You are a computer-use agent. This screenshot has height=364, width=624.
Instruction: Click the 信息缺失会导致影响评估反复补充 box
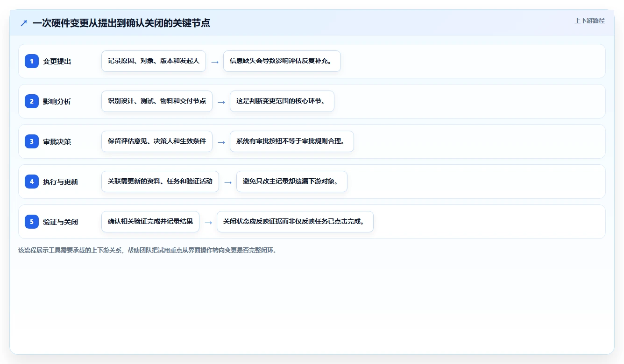click(282, 61)
